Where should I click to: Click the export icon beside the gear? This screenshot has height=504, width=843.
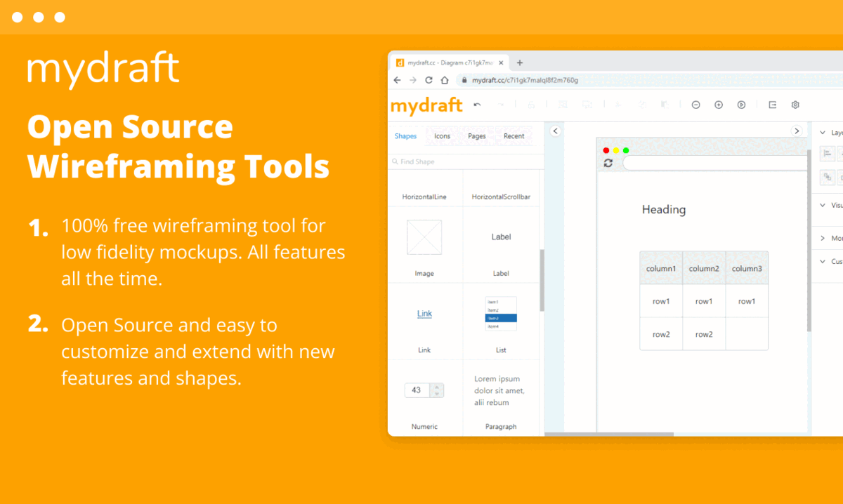coord(772,105)
